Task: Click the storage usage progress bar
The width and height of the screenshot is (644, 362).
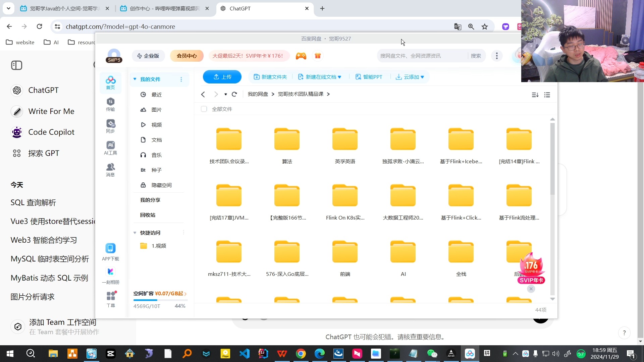Action: point(160,300)
